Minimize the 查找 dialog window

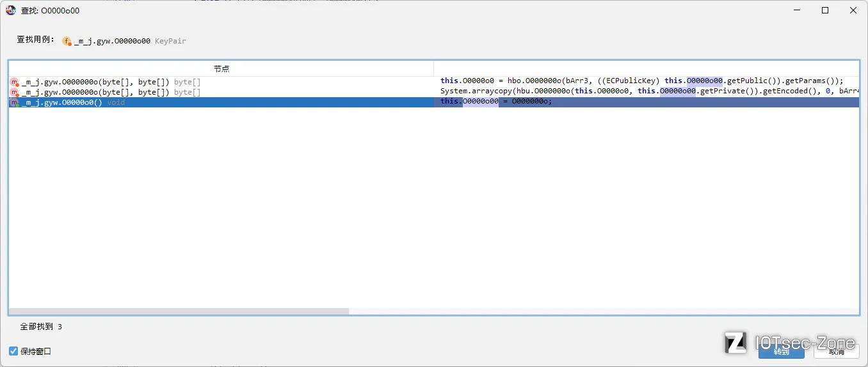pos(797,10)
